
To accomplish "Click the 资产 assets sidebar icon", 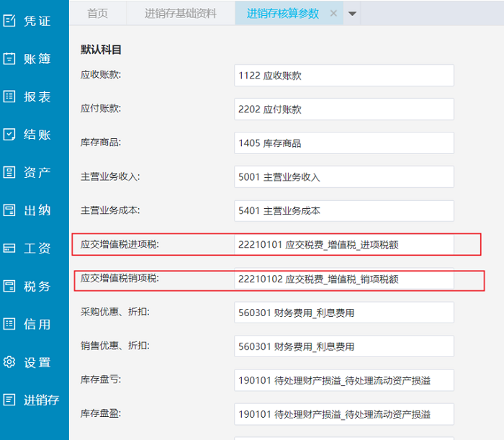I will click(9, 172).
